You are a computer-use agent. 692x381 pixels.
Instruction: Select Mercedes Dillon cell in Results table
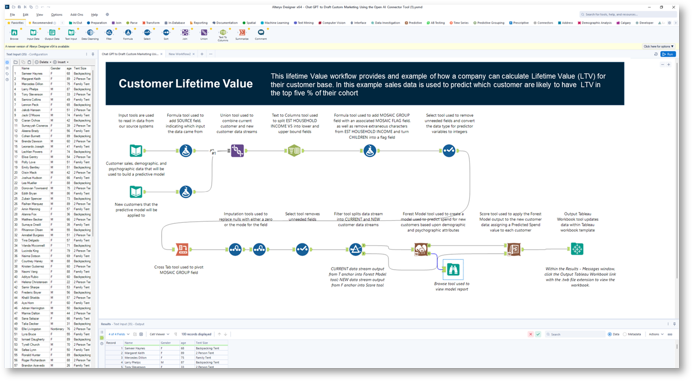[x=141, y=358]
